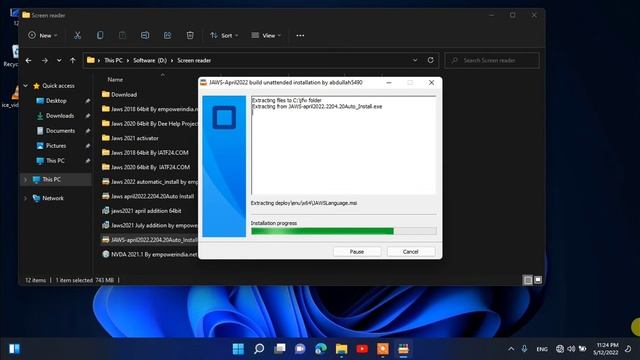Open the View dropdown menu
The image size is (640, 360).
266,36
